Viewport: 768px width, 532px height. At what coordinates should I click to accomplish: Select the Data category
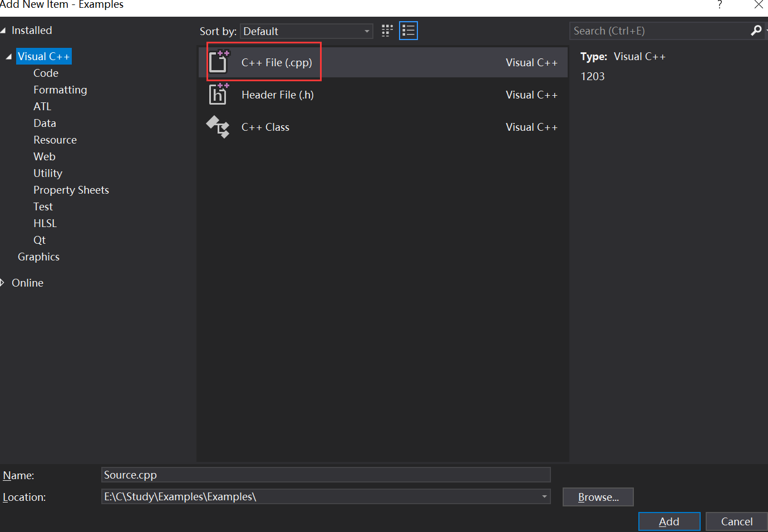(x=45, y=123)
